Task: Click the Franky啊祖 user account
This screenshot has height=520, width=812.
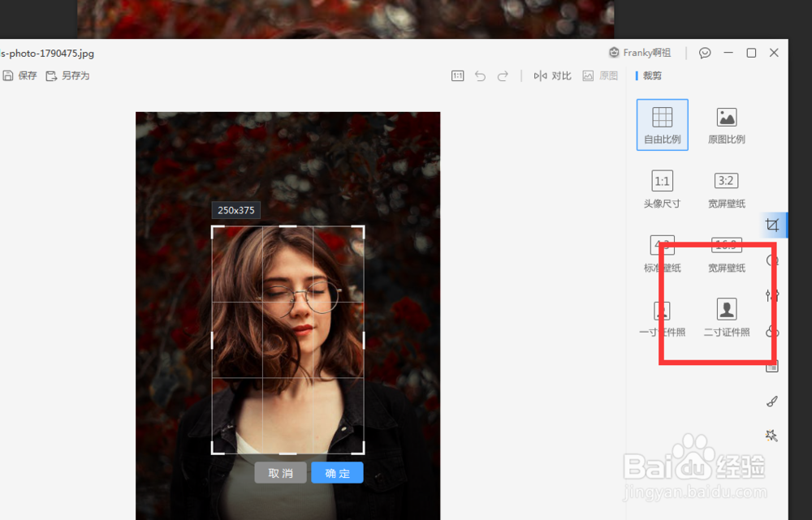Action: pos(640,53)
